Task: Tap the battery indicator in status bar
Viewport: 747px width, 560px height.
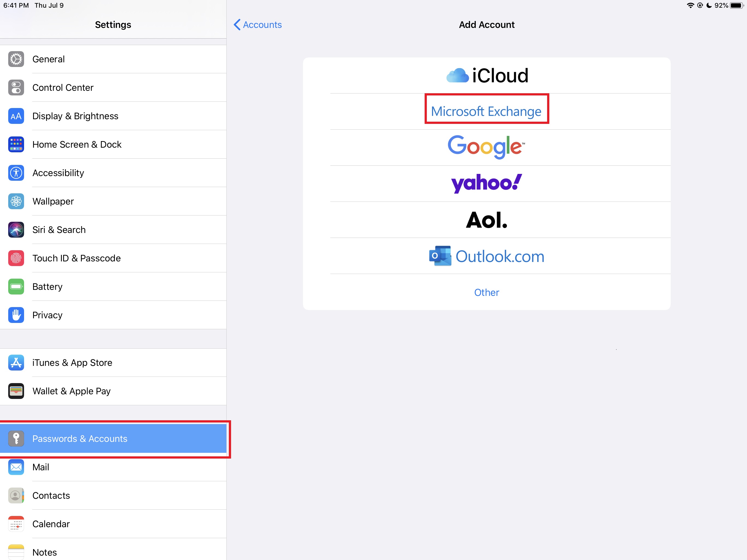Action: [737, 5]
